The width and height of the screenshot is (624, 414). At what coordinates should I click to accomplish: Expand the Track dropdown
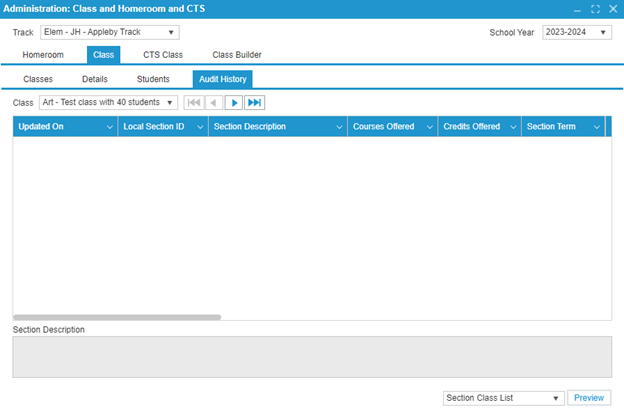click(x=171, y=32)
